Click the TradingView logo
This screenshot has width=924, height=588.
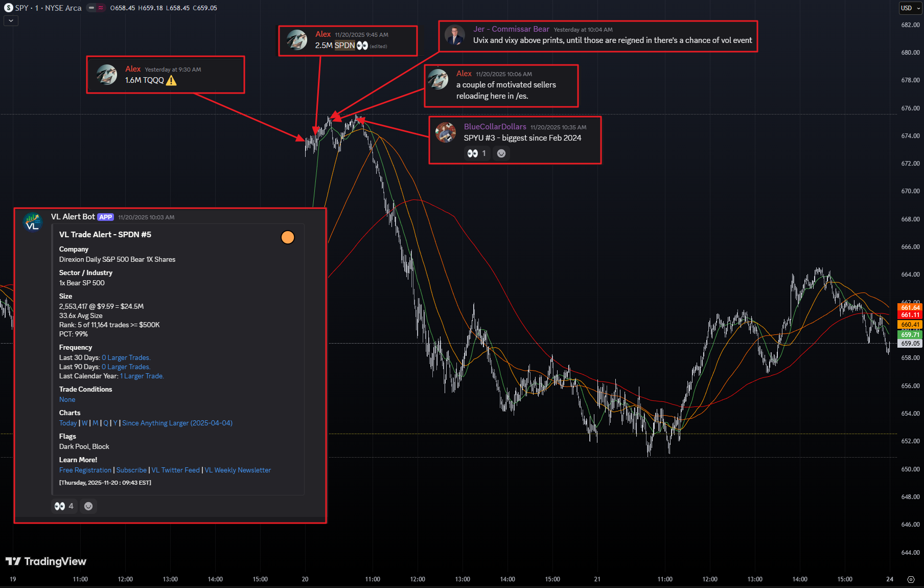46,561
